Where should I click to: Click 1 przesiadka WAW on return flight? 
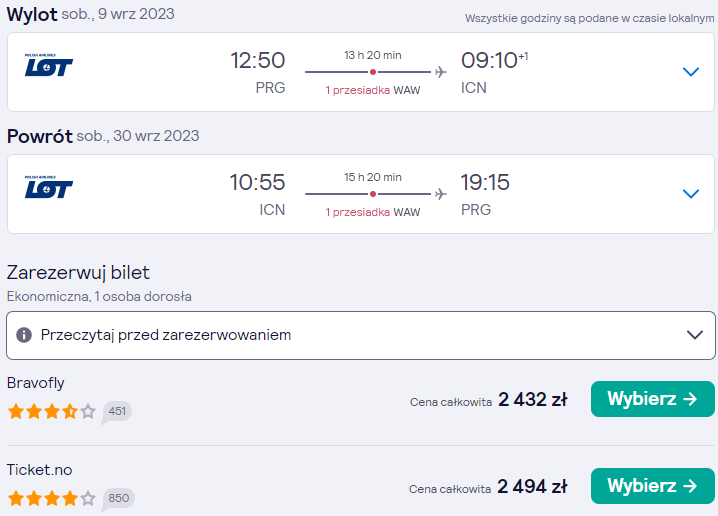373,212
